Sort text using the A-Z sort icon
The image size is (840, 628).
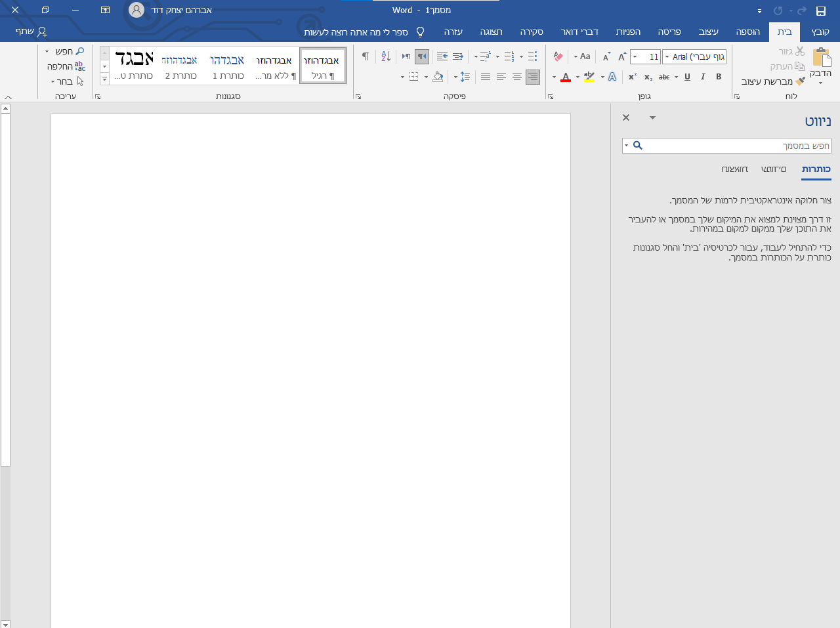tap(386, 56)
